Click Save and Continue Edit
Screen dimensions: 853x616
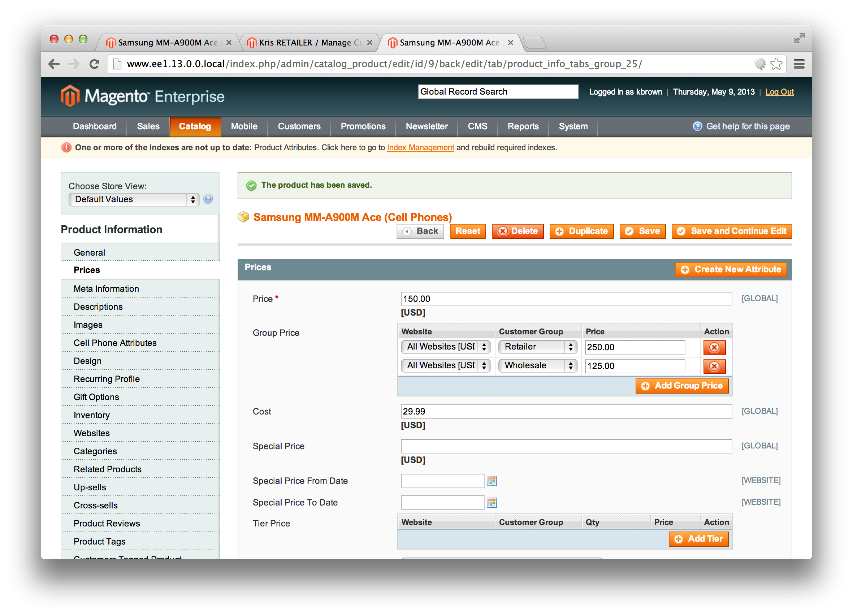coord(732,231)
